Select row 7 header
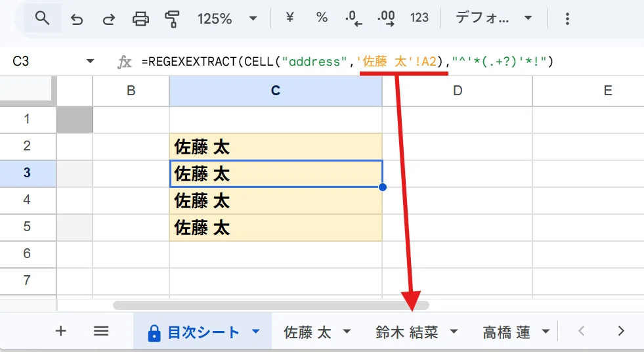 [27, 280]
